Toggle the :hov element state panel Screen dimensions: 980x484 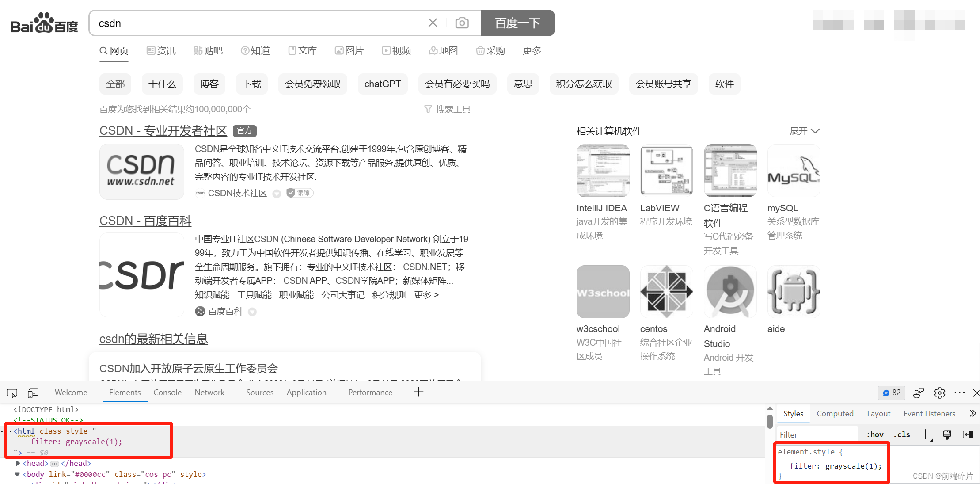(x=875, y=435)
